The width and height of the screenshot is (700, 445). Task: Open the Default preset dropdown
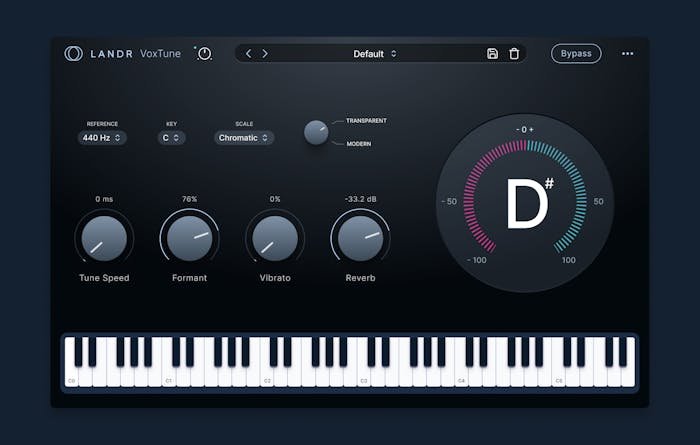coord(375,54)
